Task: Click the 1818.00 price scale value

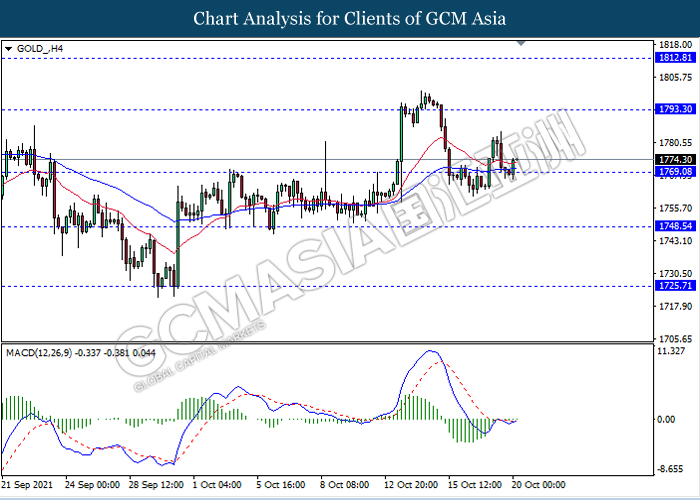Action: 675,45
